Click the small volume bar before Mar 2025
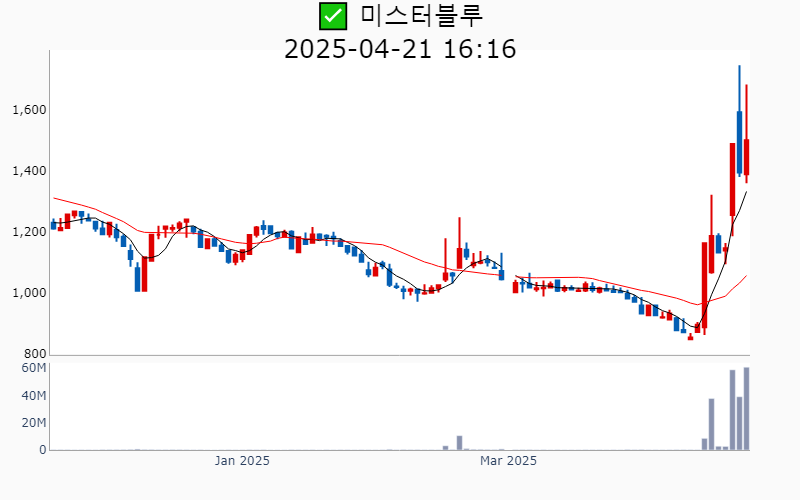The height and width of the screenshot is (500, 800). [459, 443]
